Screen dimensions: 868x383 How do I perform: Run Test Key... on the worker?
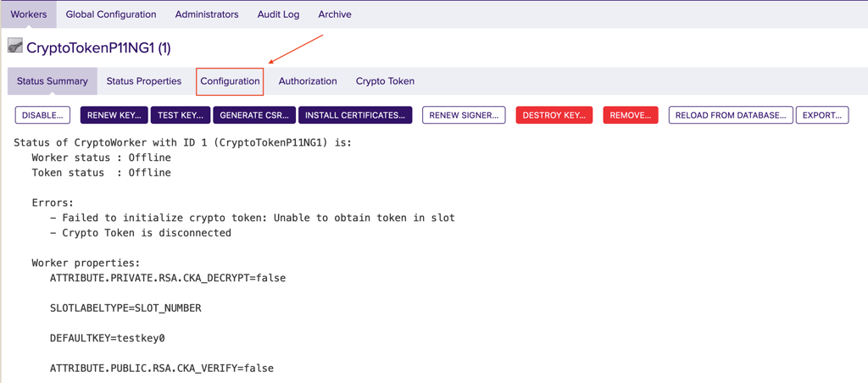pyautogui.click(x=181, y=115)
